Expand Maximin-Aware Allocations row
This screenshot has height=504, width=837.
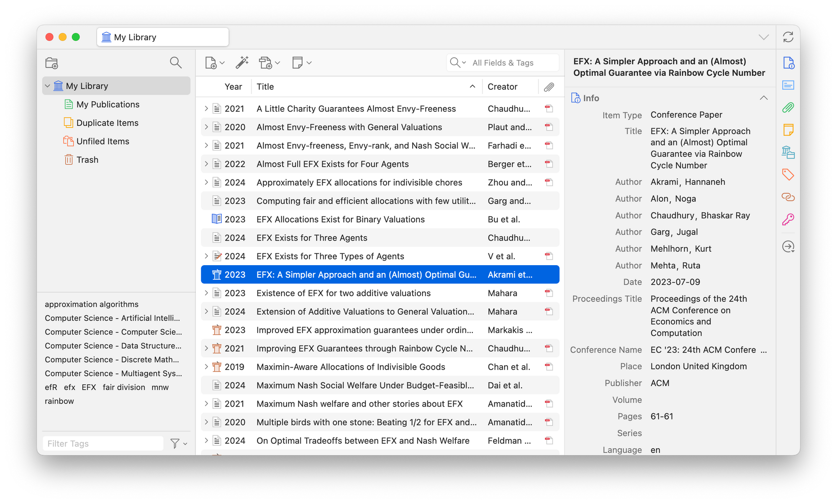(206, 367)
